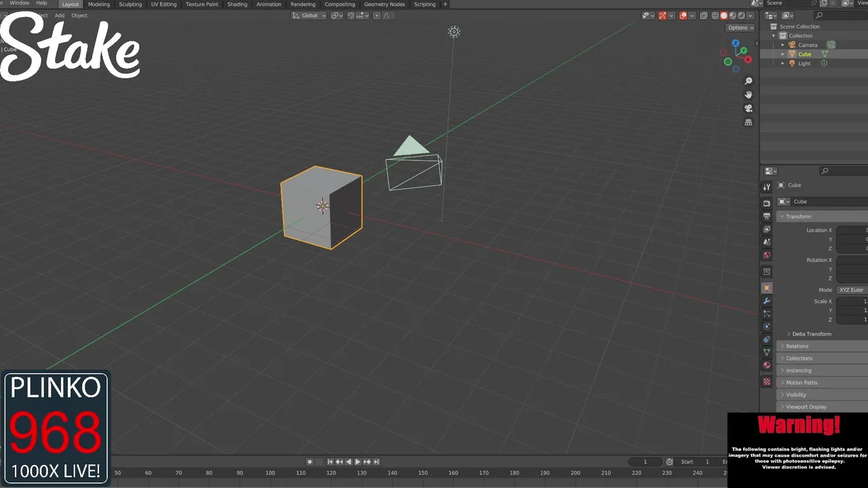The height and width of the screenshot is (488, 868).
Task: Expand the Camera item in outliner
Action: pos(783,45)
